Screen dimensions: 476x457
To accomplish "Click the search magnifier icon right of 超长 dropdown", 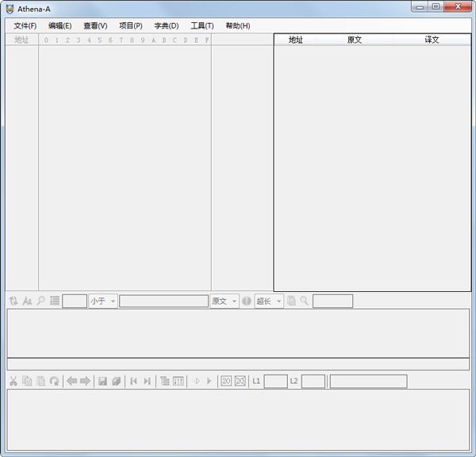I will [x=304, y=301].
